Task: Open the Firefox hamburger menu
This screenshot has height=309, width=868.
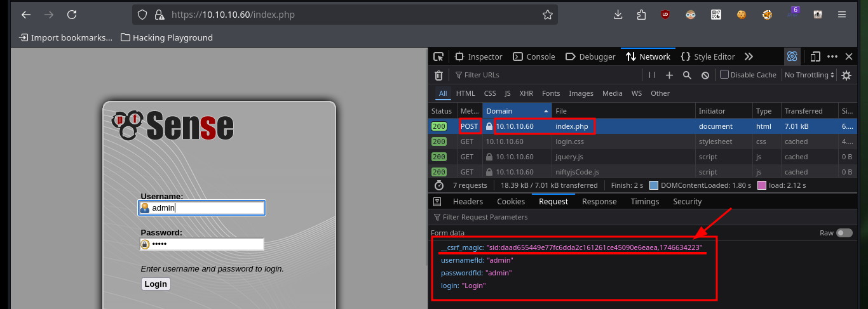Action: pos(842,15)
